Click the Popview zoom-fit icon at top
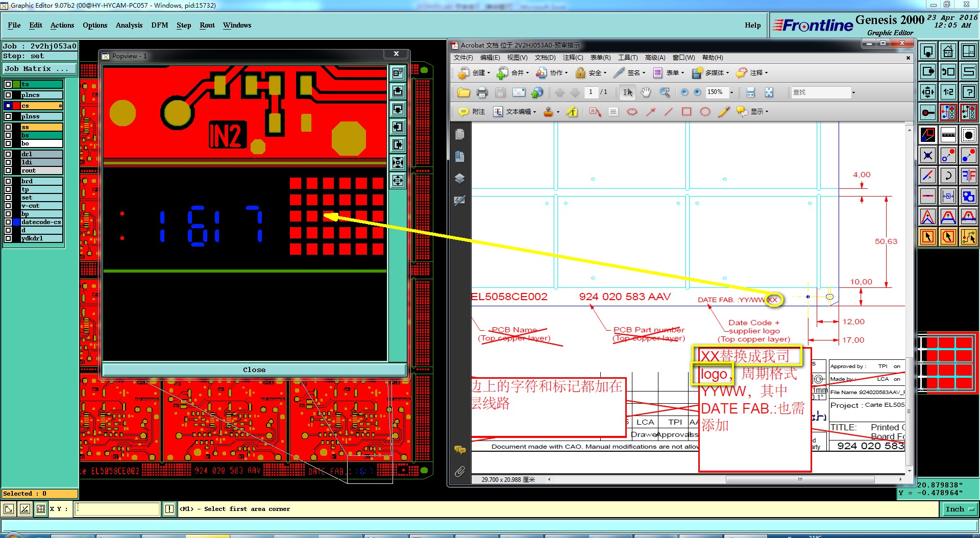 tap(398, 73)
